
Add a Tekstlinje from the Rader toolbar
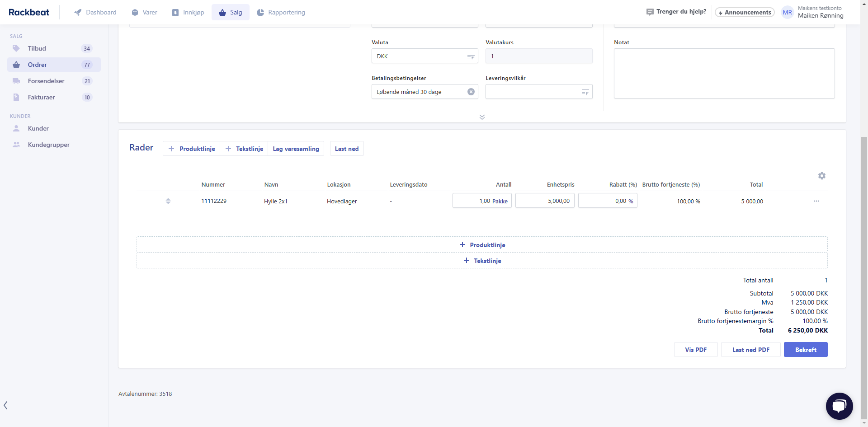point(244,149)
